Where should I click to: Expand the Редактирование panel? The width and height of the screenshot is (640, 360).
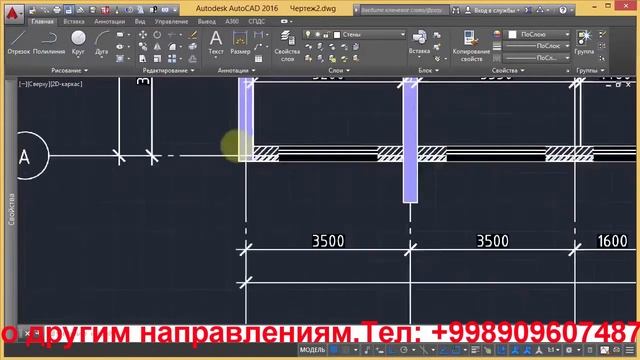[169, 71]
